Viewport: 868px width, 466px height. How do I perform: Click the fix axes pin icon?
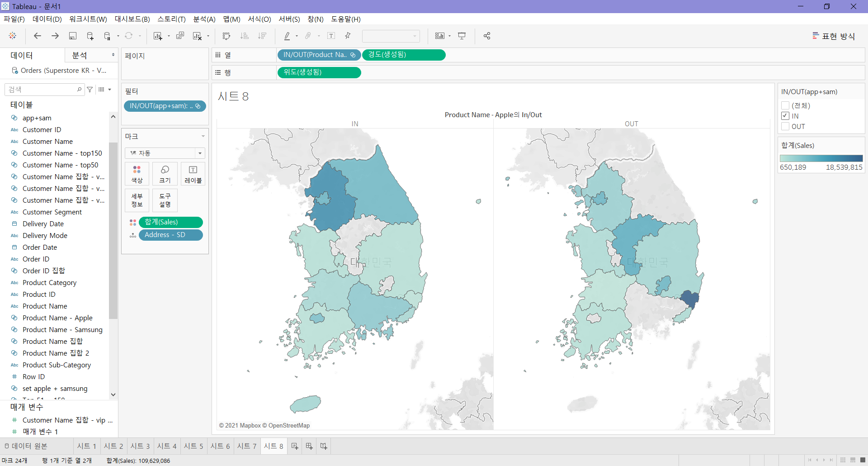348,36
